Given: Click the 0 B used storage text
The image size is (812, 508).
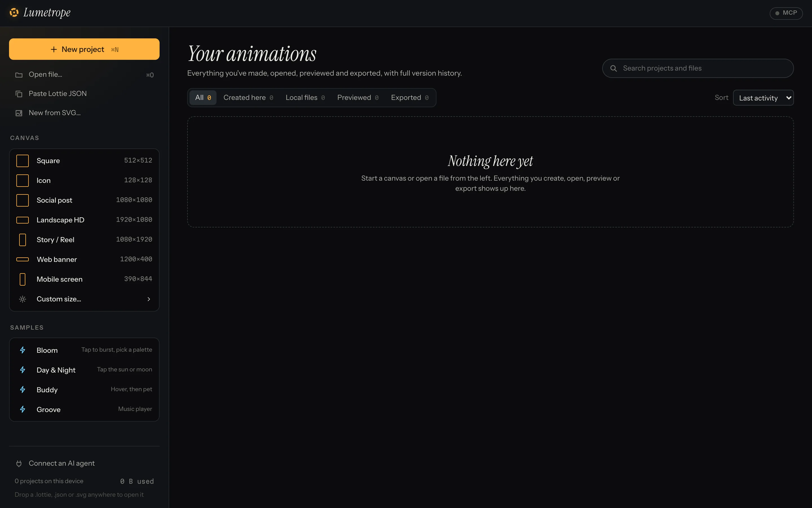Looking at the screenshot, I should click(x=137, y=481).
